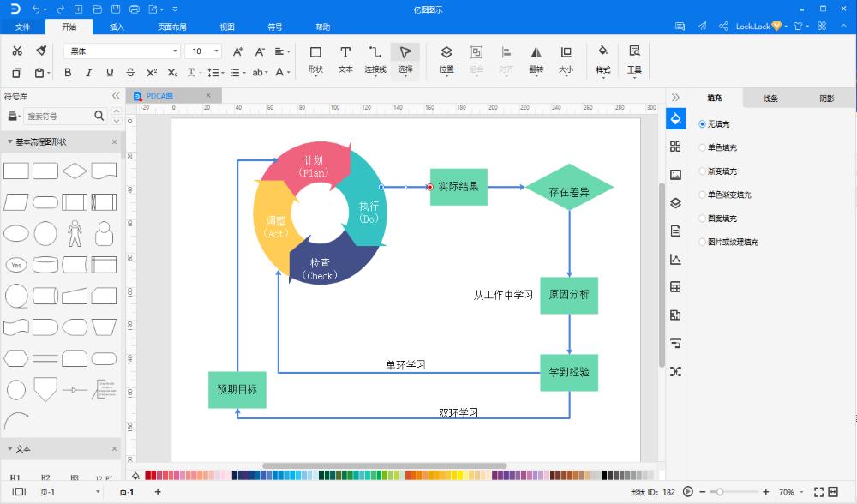Screen dimensions: 857x504
Task: Click the 文本 text tool icon
Action: tap(345, 58)
